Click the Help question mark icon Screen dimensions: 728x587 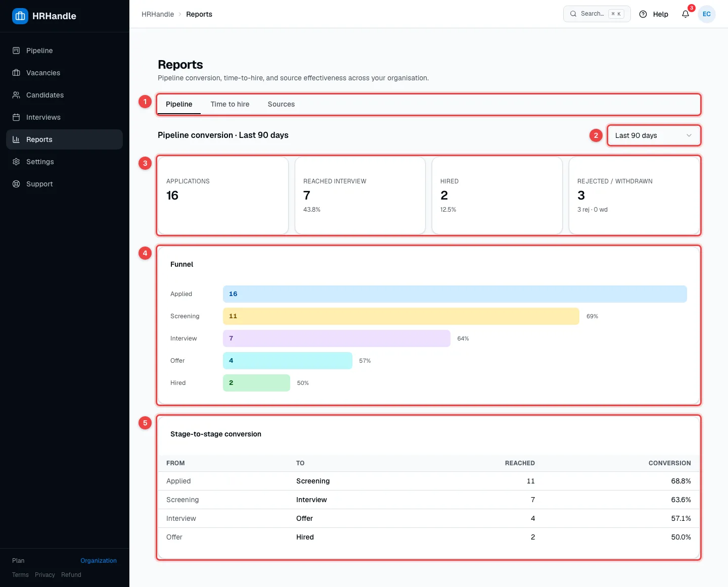pyautogui.click(x=643, y=14)
